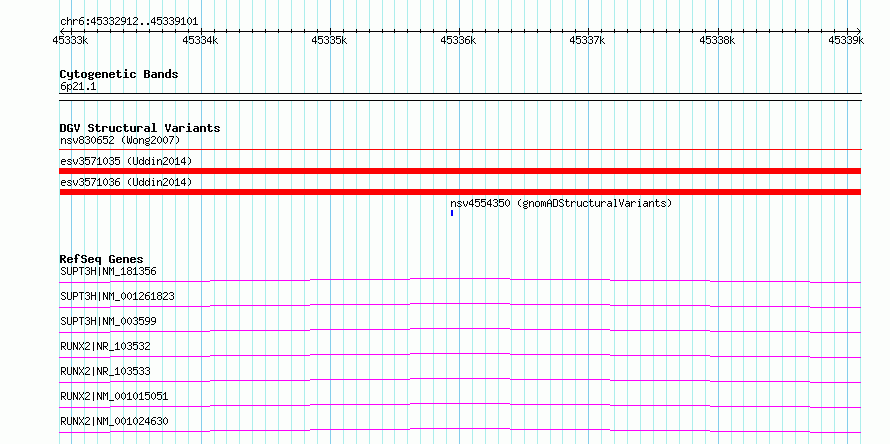Click the chr6:45332912..45339101 coordinate label
The width and height of the screenshot is (890, 444).
coord(129,22)
